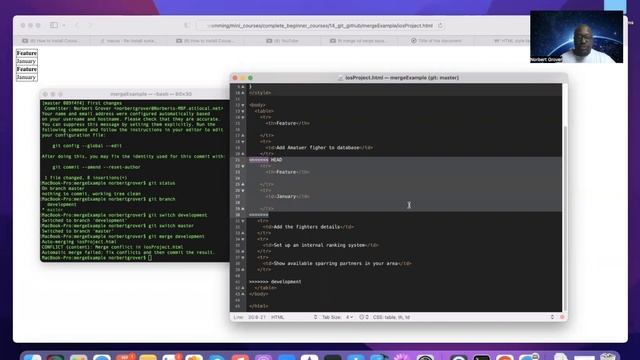Click the 'CONFLICT (content)' line in the terminal

(112, 247)
